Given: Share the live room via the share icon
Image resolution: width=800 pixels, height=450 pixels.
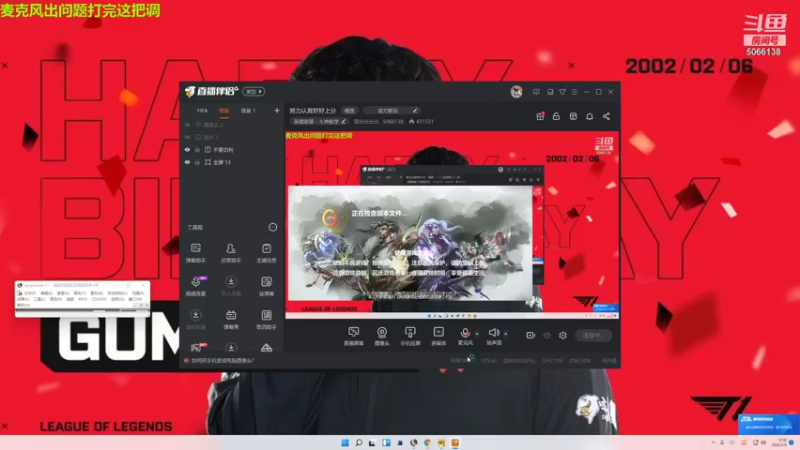Looking at the screenshot, I should click(606, 116).
